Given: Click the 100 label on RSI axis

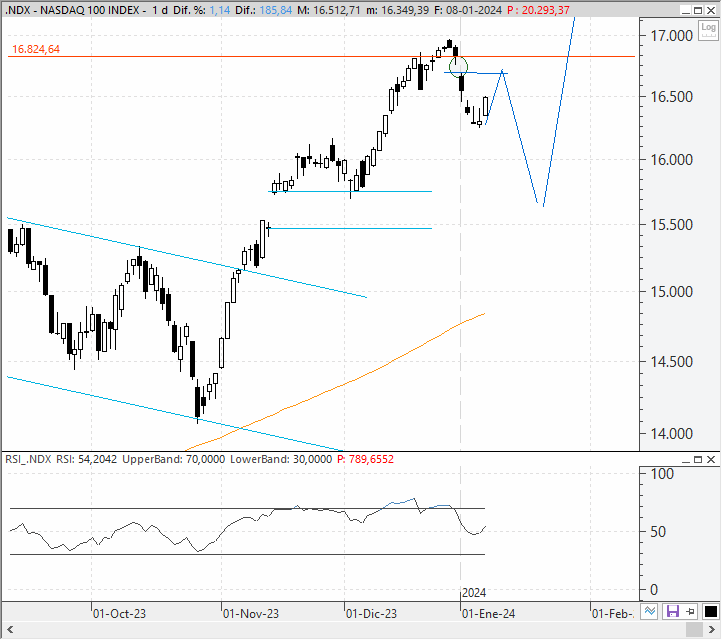Looking at the screenshot, I should pos(662,474).
